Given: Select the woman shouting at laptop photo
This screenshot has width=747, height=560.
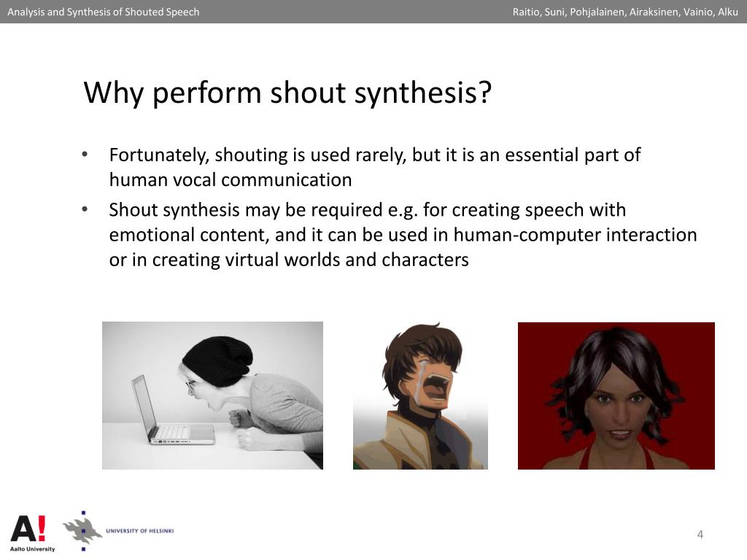Looking at the screenshot, I should pos(212,395).
